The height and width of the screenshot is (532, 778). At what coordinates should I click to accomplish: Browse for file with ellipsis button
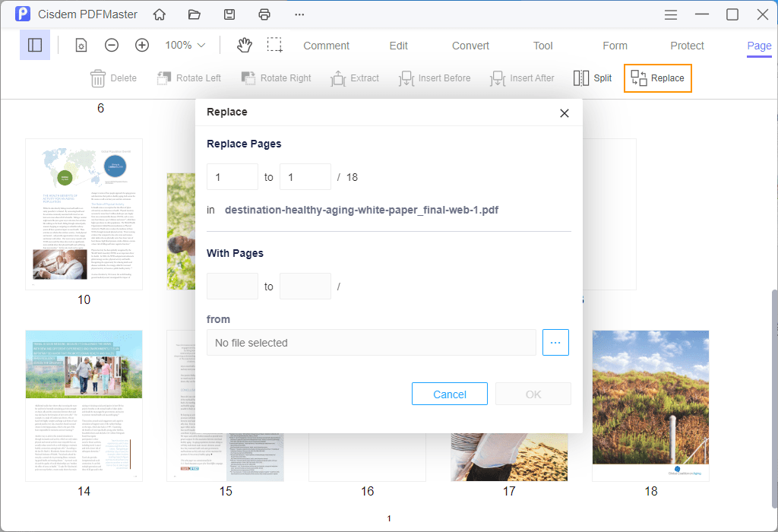coord(555,343)
